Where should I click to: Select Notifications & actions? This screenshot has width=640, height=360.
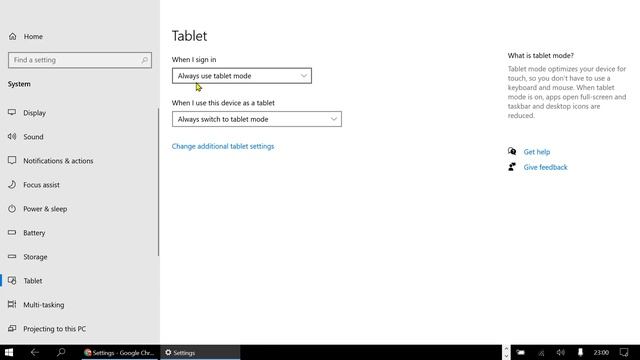click(x=58, y=161)
